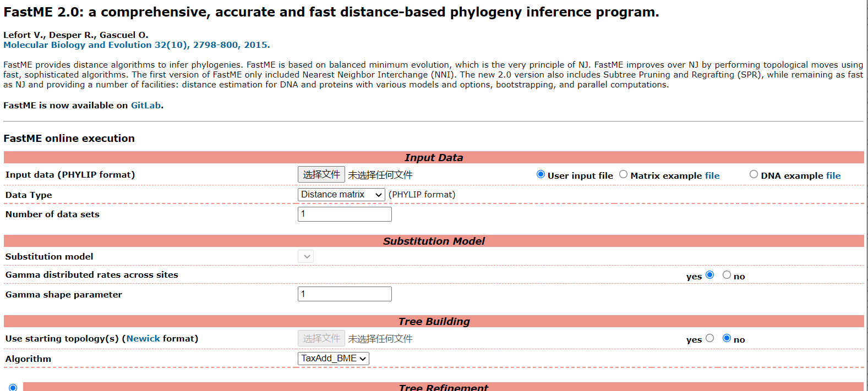Click the Gamma shape parameter field
The height and width of the screenshot is (391, 868).
point(345,294)
